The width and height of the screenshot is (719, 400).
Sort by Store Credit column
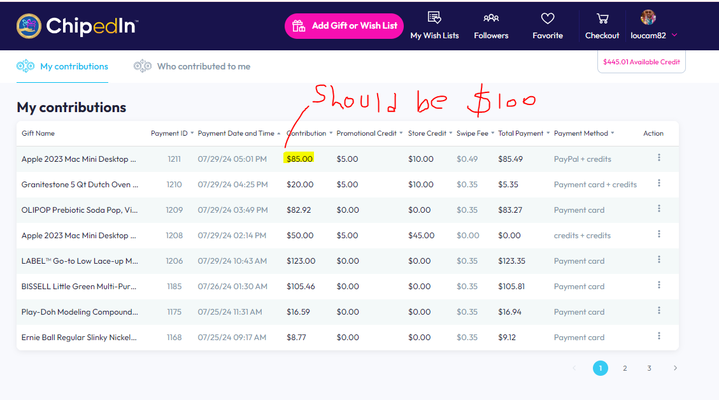(x=430, y=133)
